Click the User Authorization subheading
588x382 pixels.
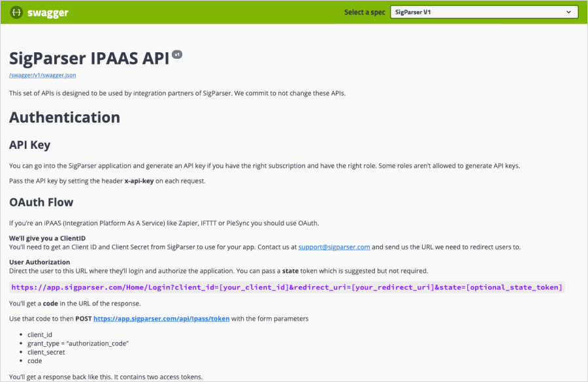39,262
